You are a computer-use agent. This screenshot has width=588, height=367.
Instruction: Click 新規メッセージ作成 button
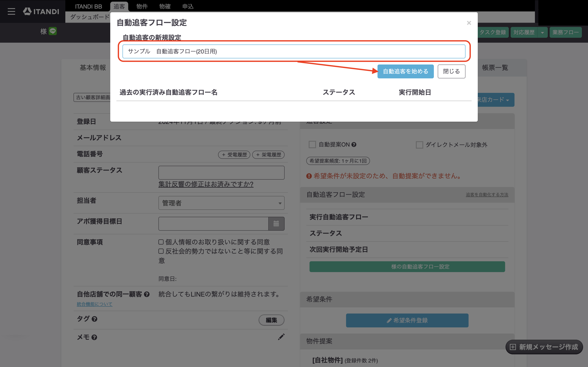tap(544, 347)
